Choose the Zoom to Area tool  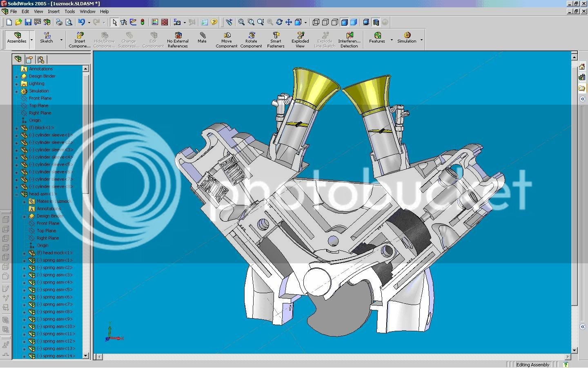click(251, 22)
